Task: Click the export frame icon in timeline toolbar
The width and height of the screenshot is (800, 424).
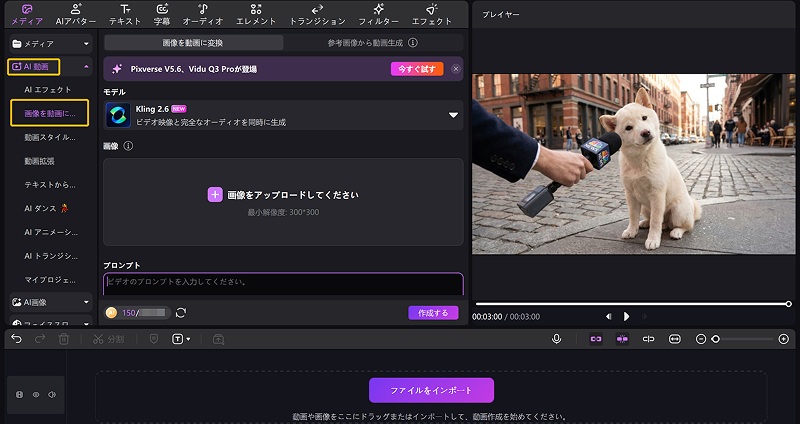Action: 218,339
